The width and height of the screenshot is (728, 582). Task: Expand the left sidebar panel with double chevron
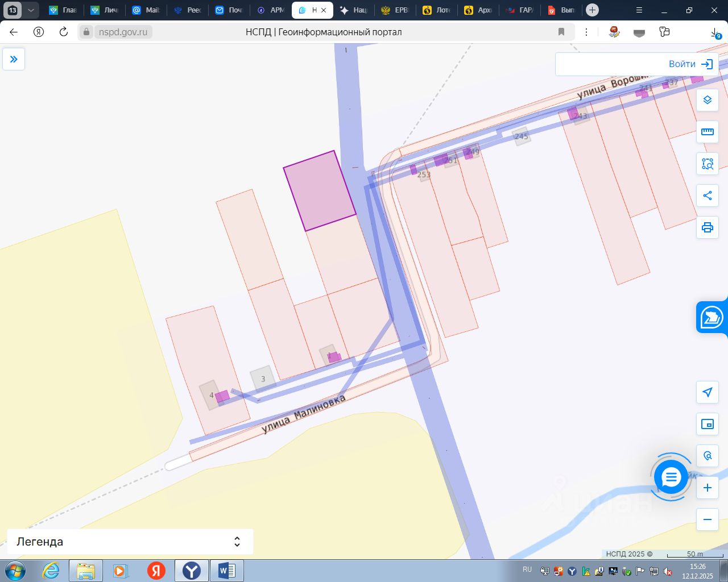[14, 59]
